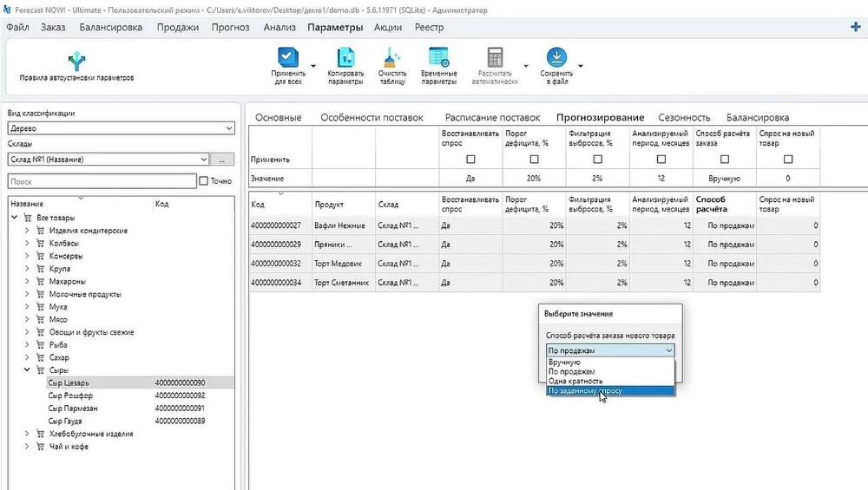This screenshot has width=868, height=490.
Task: Switch to the Сезонность tab
Action: tap(684, 117)
